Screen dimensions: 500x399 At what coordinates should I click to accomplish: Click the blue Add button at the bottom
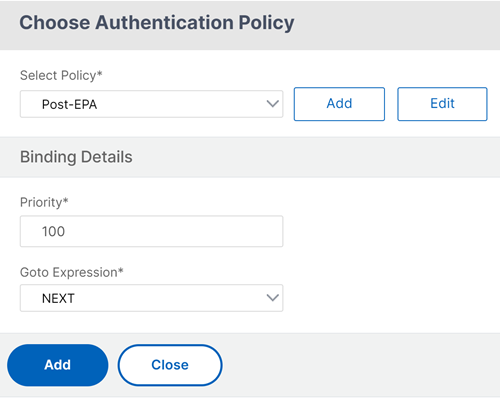[x=58, y=365]
